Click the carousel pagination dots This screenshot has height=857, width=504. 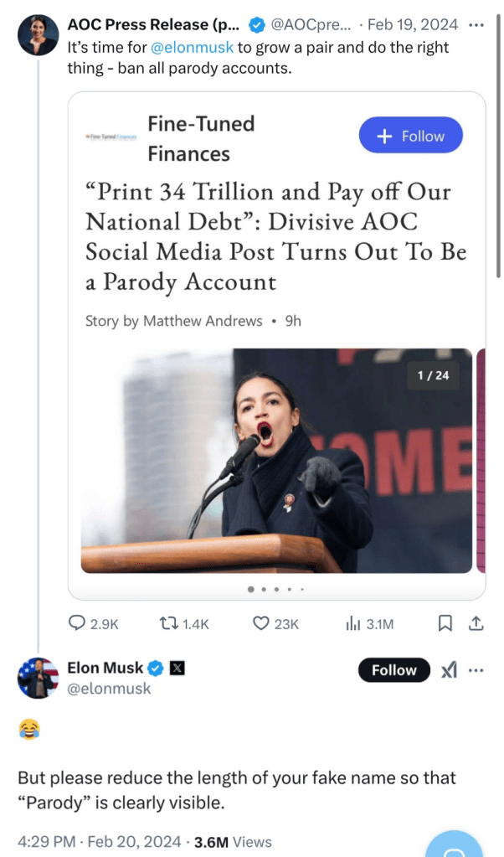(276, 589)
